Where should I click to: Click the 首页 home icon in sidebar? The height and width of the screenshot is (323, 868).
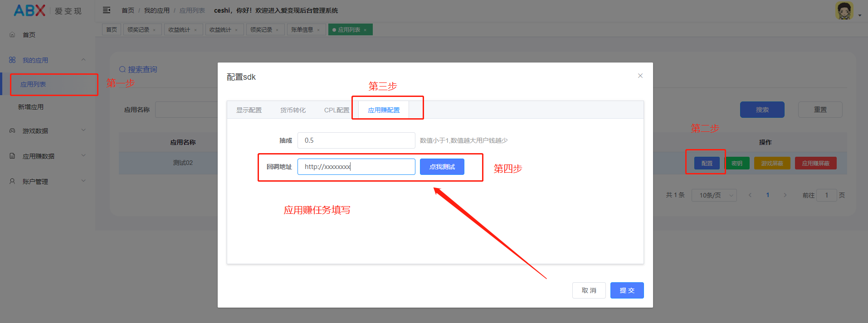(x=13, y=35)
